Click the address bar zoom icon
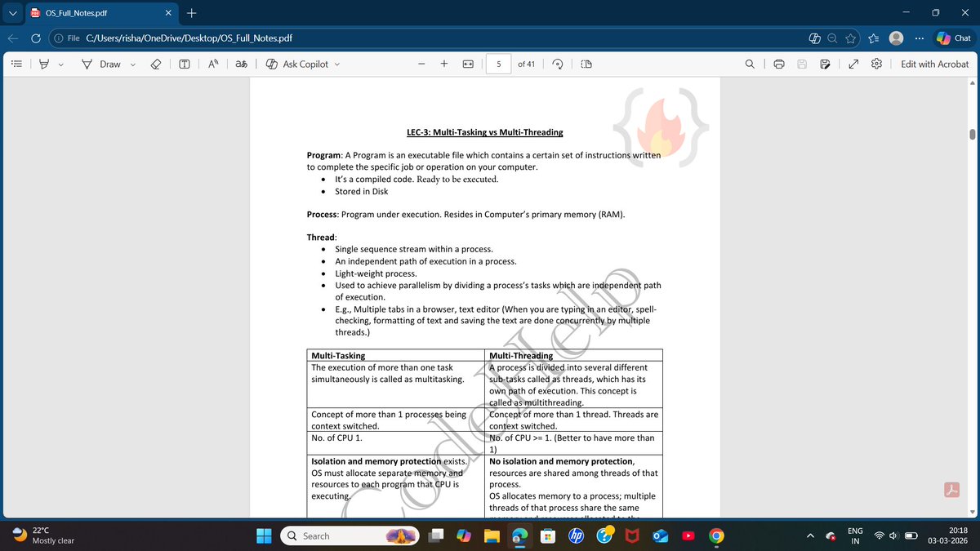 832,38
